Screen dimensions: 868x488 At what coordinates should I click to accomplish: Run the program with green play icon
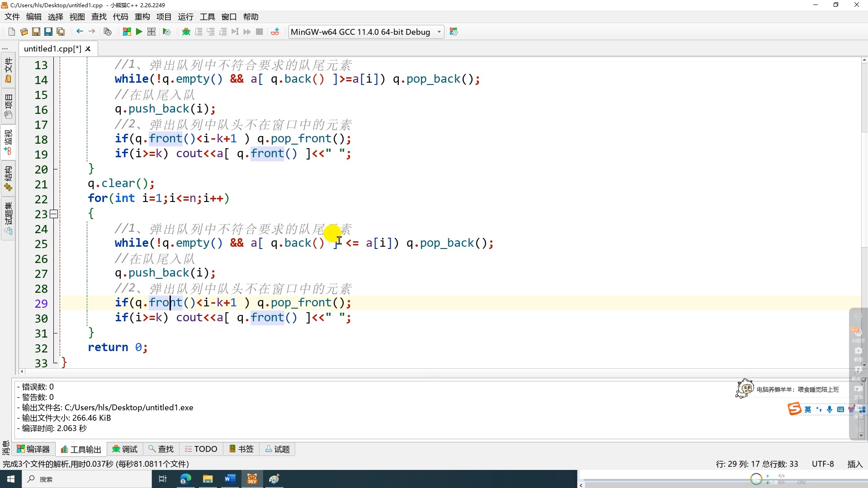139,32
